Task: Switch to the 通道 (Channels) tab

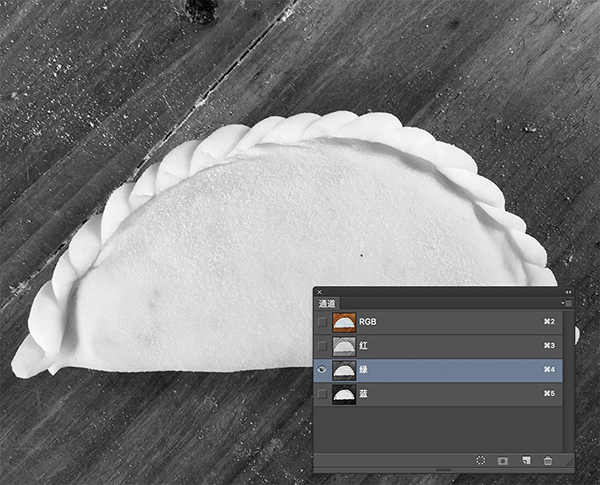Action: [x=327, y=303]
